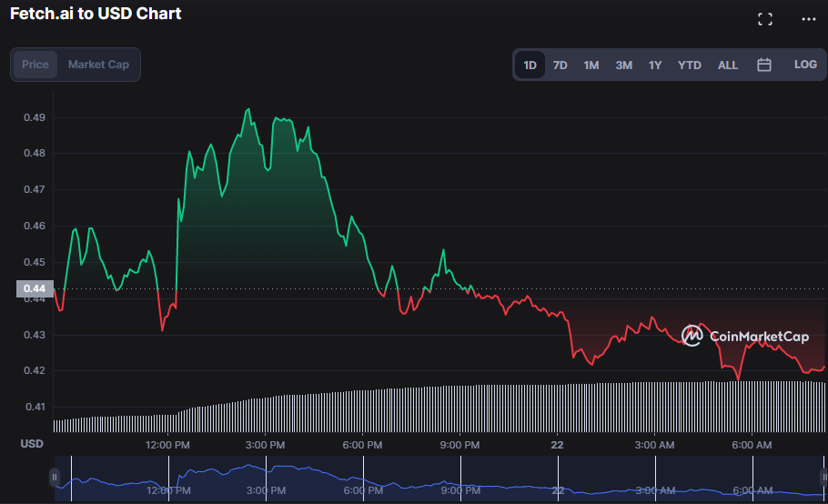Show the 3M time range
The image size is (828, 504).
click(623, 65)
